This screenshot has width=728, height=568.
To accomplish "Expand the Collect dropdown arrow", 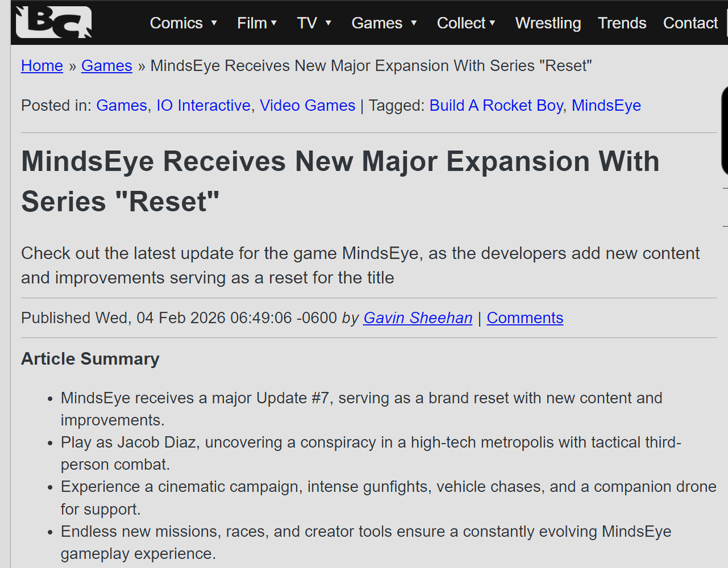I will (493, 23).
